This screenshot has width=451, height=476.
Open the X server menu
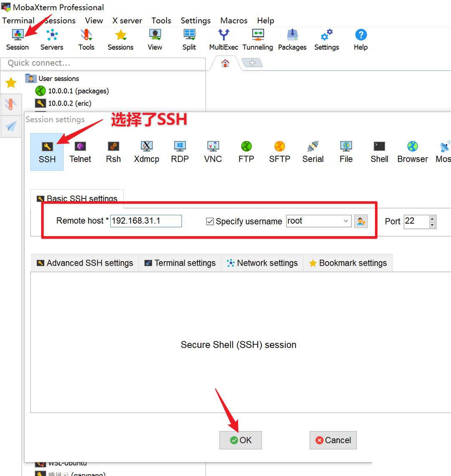pyautogui.click(x=127, y=20)
